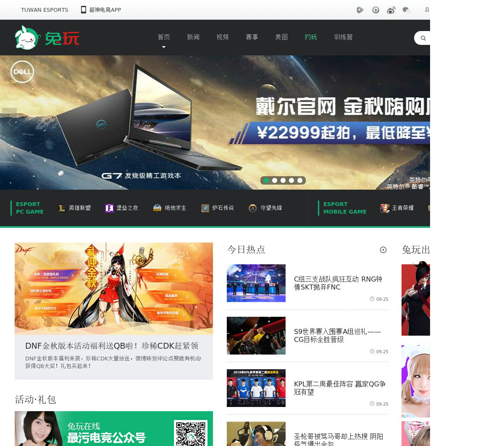Click the Tuwan rabbit logo
This screenshot has height=446, width=504.
(x=47, y=38)
